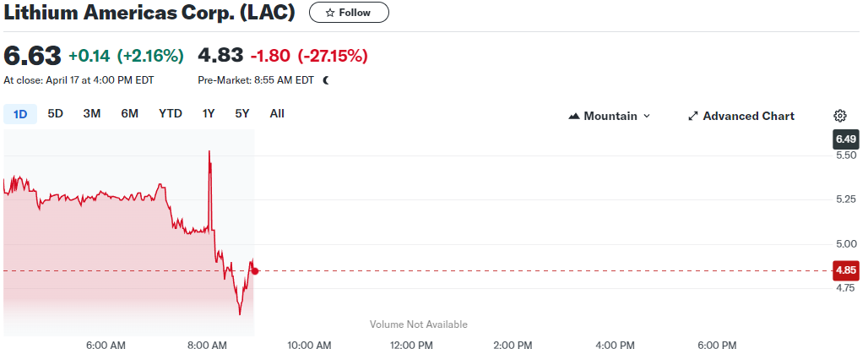The image size is (868, 349).
Task: Click the pre-market moon icon
Action: (326, 80)
